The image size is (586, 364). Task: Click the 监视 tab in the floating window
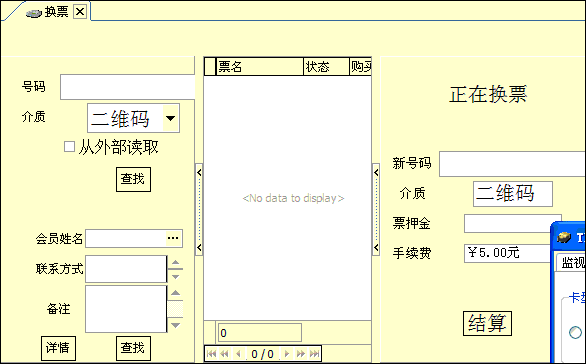[x=572, y=263]
